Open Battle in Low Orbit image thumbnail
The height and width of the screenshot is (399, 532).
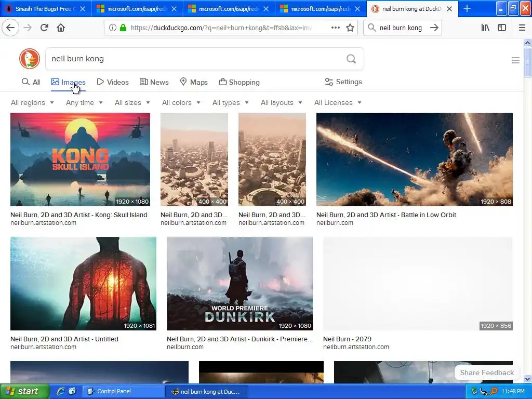(414, 159)
